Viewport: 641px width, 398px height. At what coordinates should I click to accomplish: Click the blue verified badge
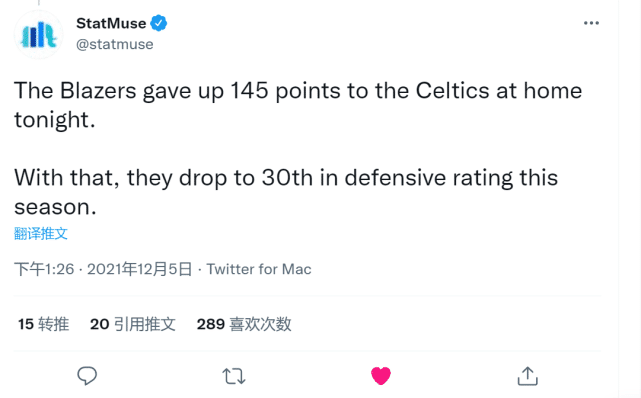click(159, 23)
